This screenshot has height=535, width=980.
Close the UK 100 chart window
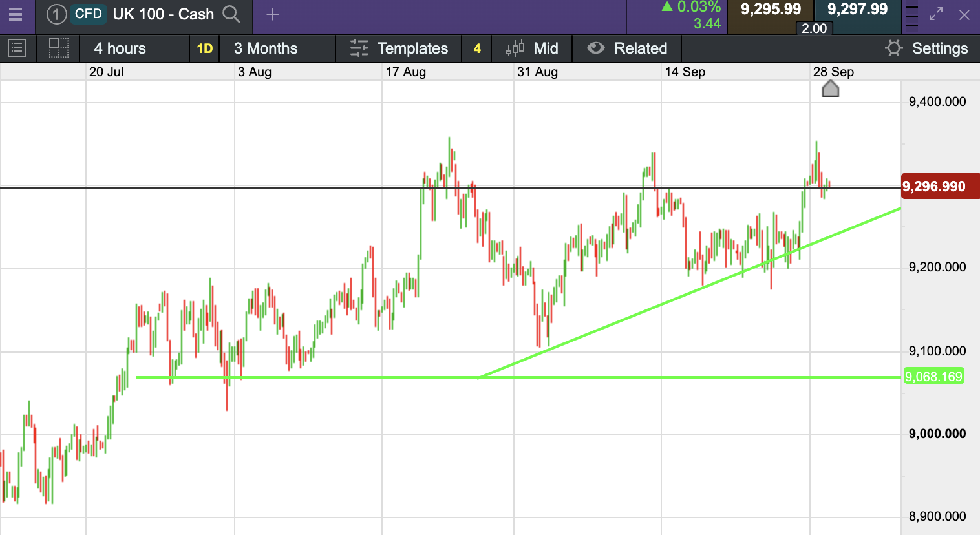(964, 14)
